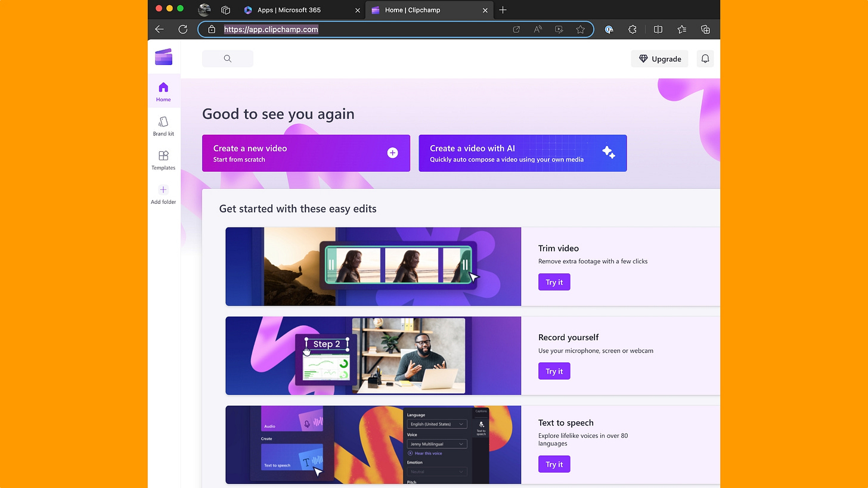Image resolution: width=868 pixels, height=488 pixels.
Task: Open browser Extensions puzzle icon
Action: 633,29
